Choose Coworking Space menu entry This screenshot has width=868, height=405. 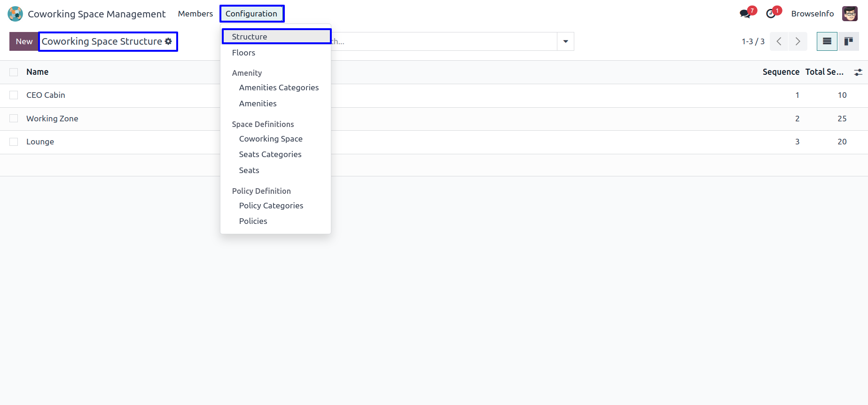tap(276, 139)
